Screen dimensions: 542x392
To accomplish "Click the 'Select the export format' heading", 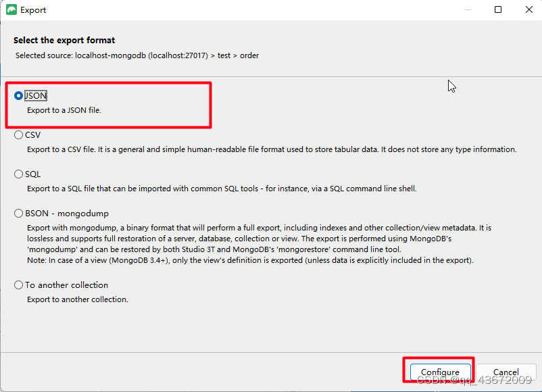I will (x=64, y=40).
